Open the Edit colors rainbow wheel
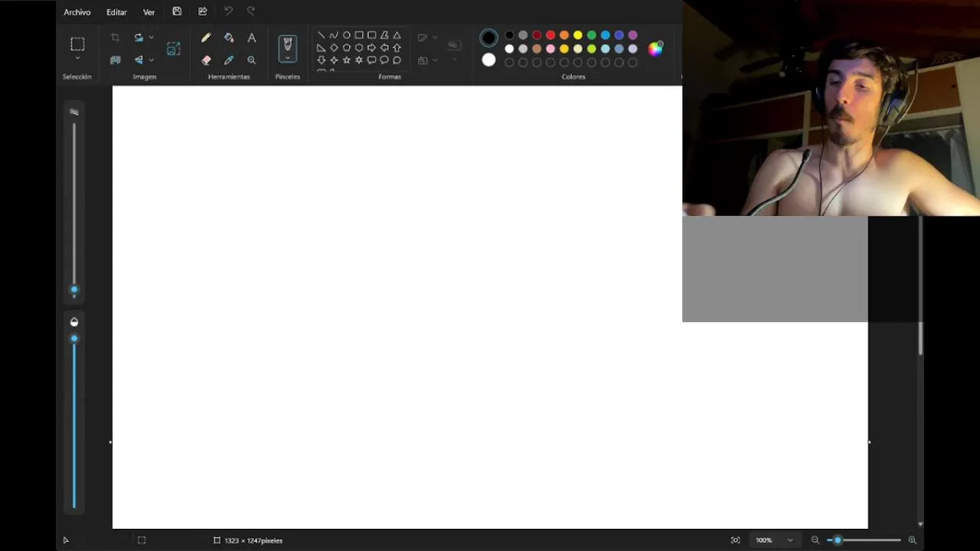 tap(655, 49)
